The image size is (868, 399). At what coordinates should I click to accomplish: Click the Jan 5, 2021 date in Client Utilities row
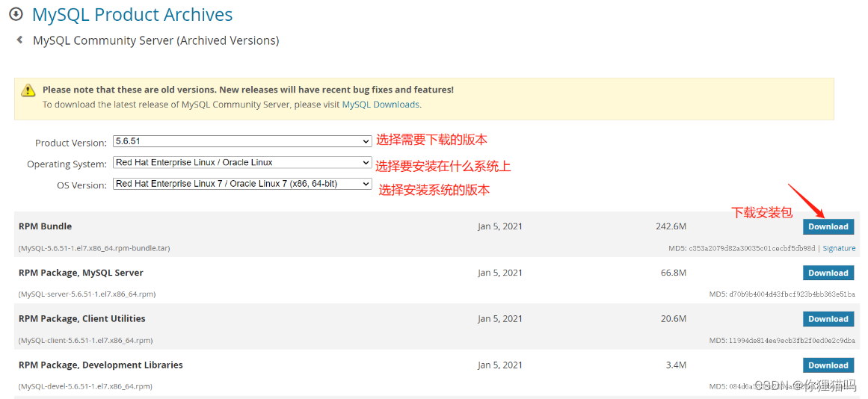click(500, 319)
